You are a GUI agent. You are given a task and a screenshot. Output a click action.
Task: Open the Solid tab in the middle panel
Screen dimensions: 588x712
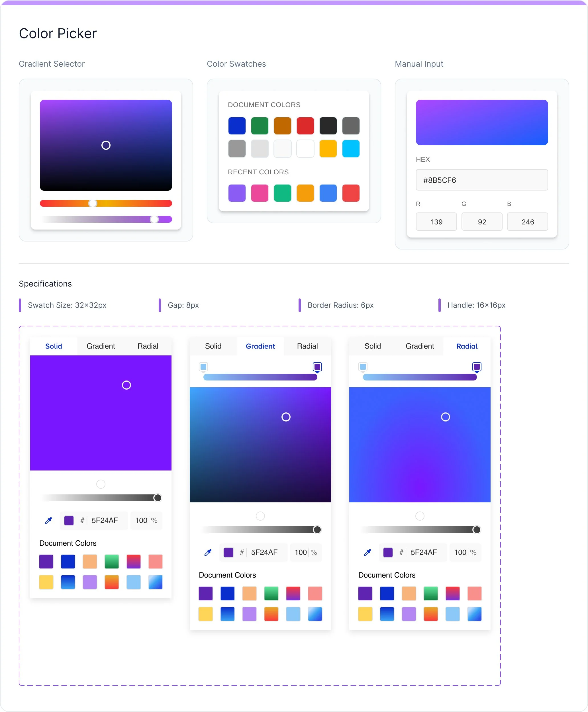coord(213,346)
